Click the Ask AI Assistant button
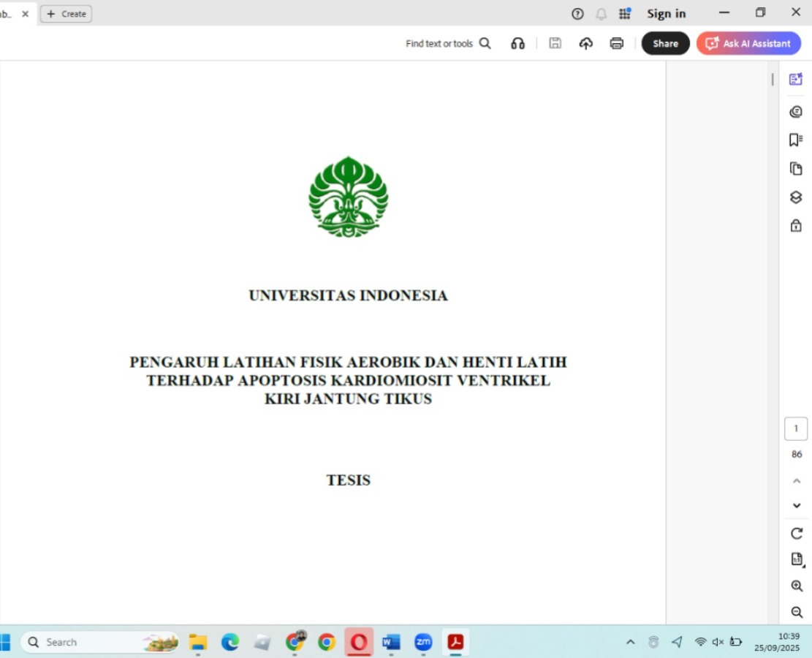This screenshot has width=812, height=658. (748, 44)
